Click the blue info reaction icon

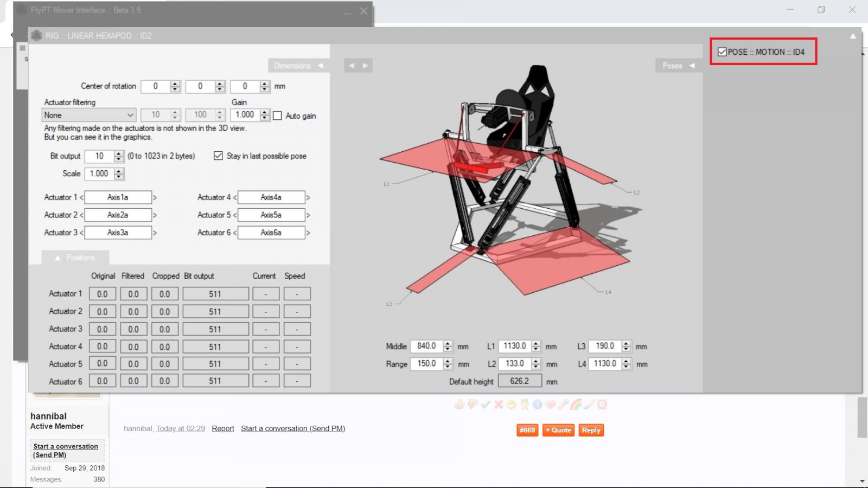coord(537,404)
